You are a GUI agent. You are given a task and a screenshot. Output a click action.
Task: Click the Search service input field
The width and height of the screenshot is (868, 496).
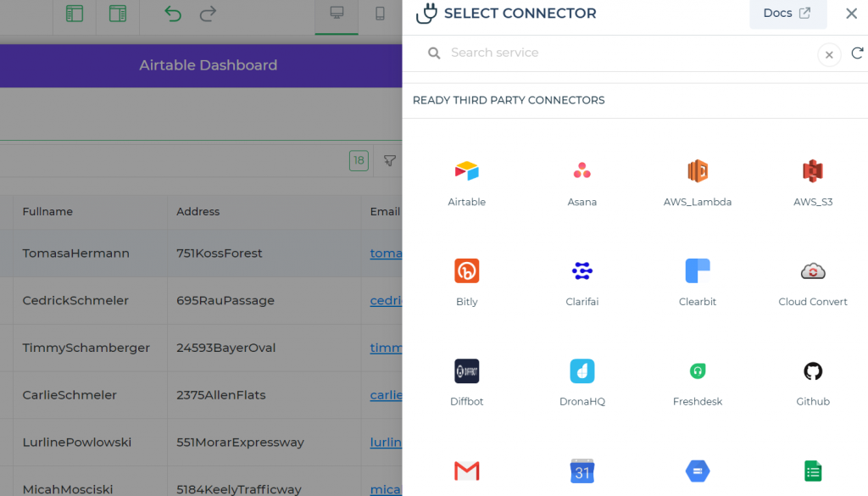coord(627,53)
